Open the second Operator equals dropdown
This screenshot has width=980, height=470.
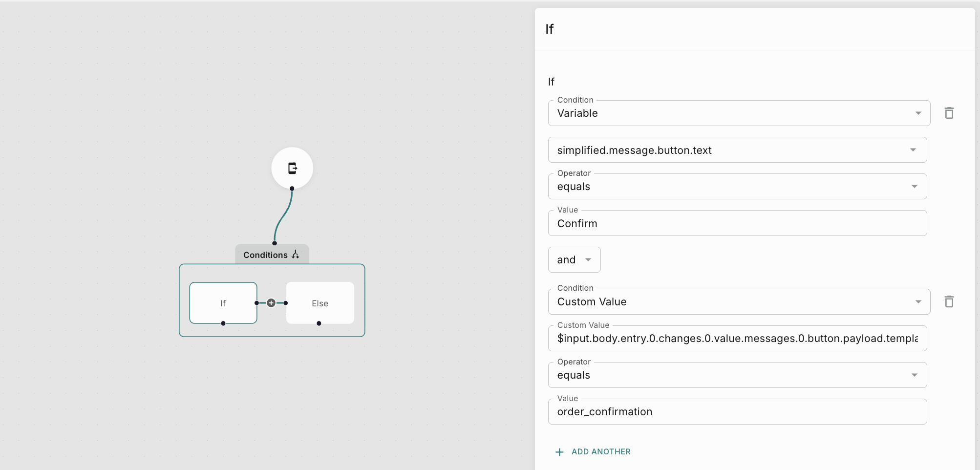click(737, 375)
